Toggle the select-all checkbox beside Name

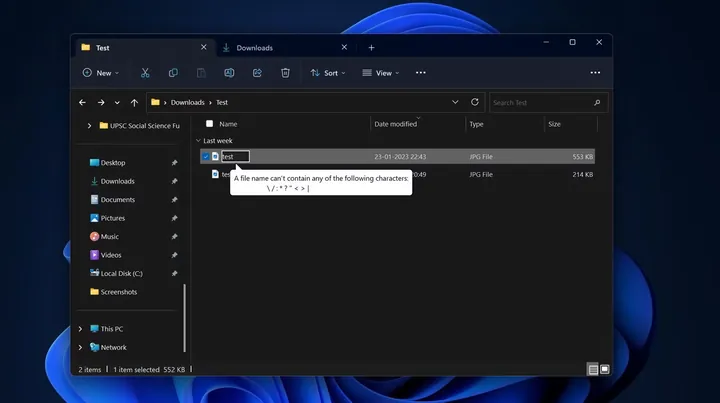209,123
